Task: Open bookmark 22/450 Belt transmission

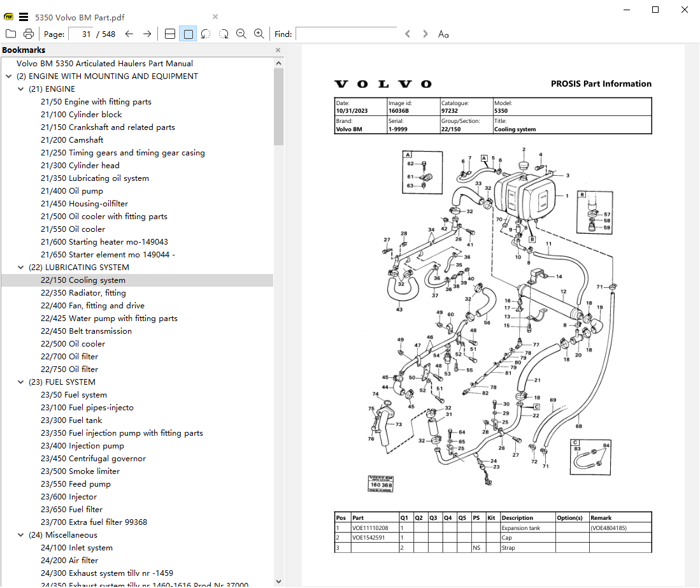Action: pos(86,331)
